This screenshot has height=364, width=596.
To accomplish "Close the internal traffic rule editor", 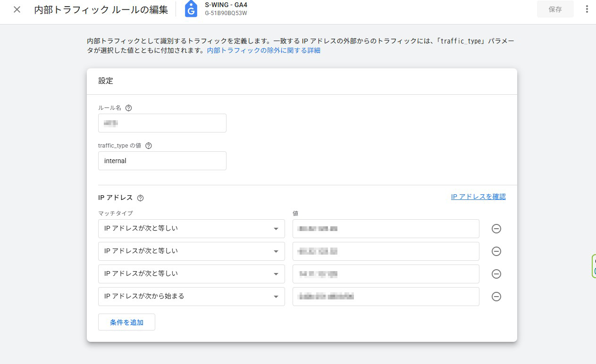I will (x=17, y=9).
